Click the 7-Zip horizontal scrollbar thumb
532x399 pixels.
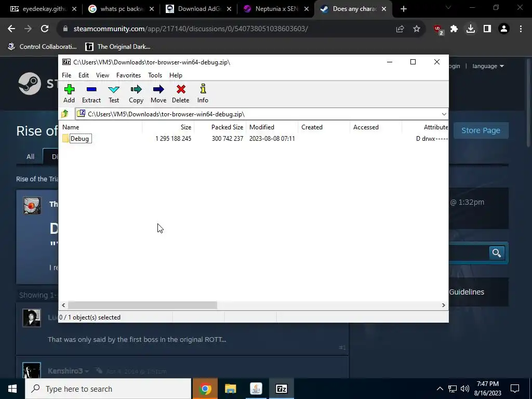point(142,305)
